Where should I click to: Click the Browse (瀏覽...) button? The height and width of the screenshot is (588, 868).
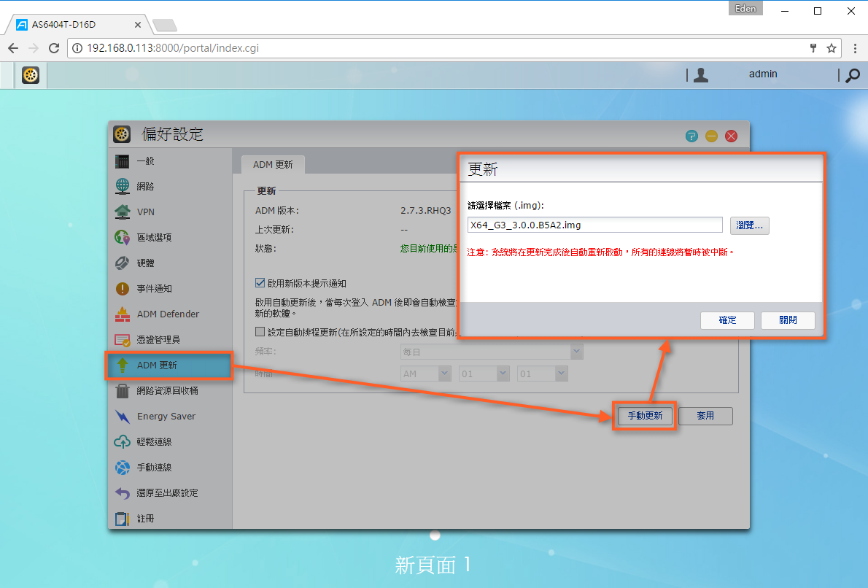click(750, 225)
